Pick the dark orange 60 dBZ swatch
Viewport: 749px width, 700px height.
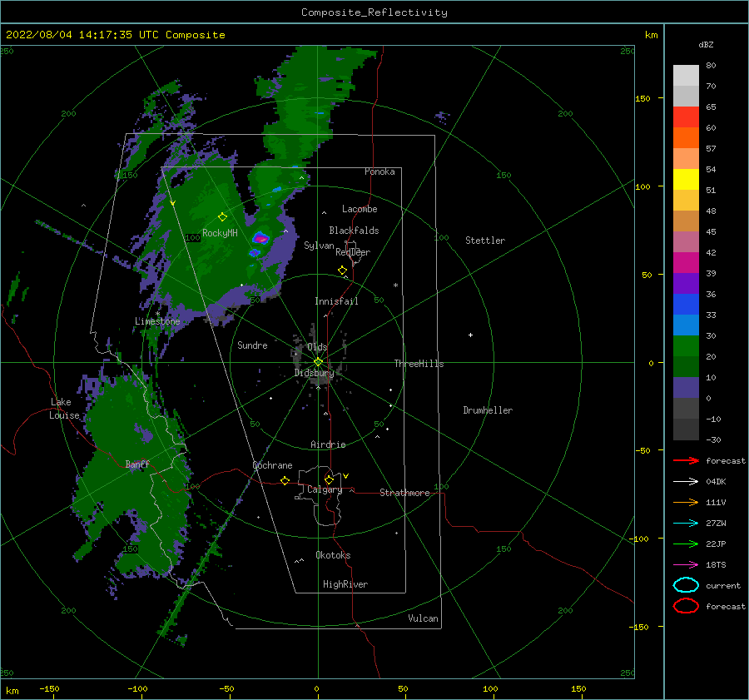[686, 137]
